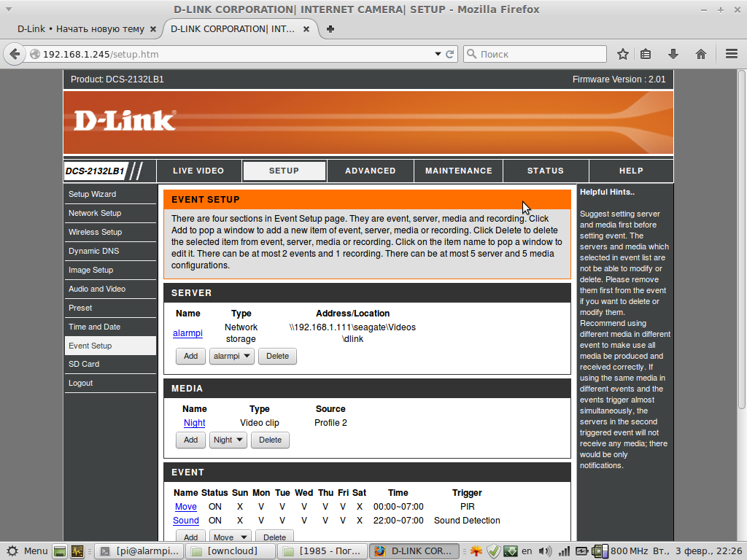Switch to the [owncloud] folder window
This screenshot has height=560, width=747.
[230, 551]
